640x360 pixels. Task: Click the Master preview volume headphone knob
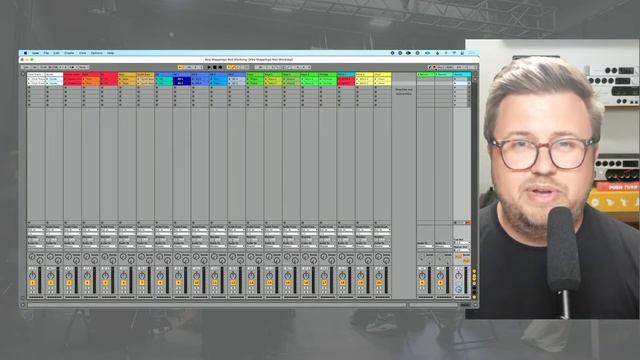459,289
